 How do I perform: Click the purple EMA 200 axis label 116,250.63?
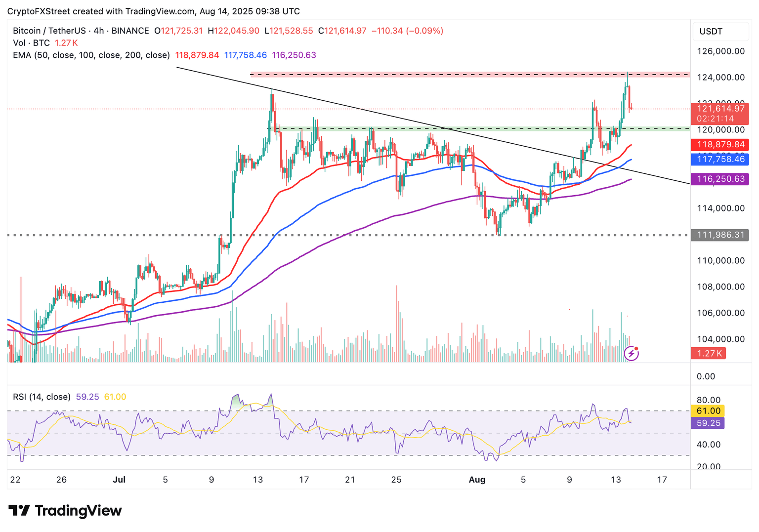click(720, 179)
